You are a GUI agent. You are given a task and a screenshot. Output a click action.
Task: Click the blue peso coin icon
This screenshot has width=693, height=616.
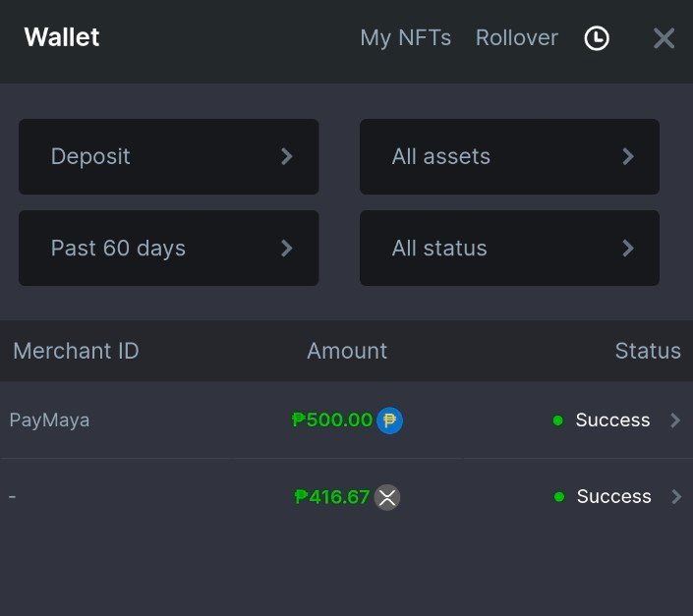389,420
